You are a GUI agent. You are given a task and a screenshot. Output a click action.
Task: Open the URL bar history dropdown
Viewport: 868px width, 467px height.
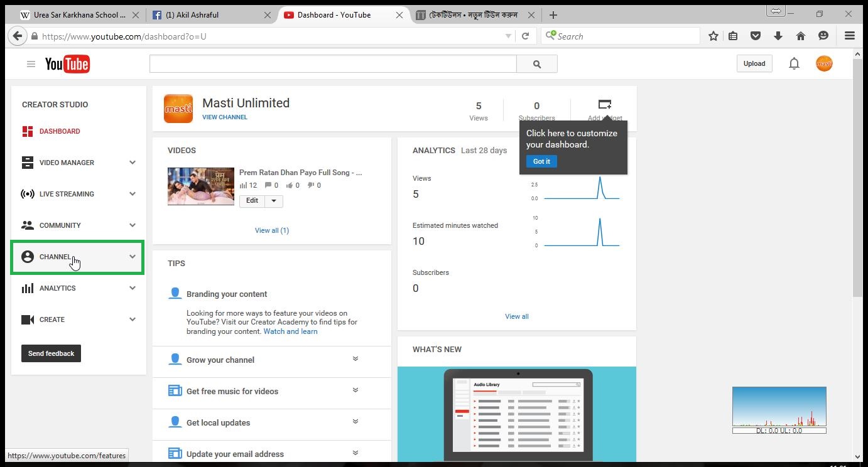pyautogui.click(x=508, y=36)
